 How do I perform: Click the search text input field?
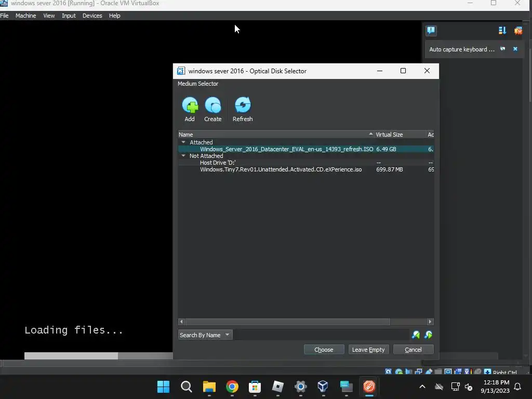[x=321, y=335]
